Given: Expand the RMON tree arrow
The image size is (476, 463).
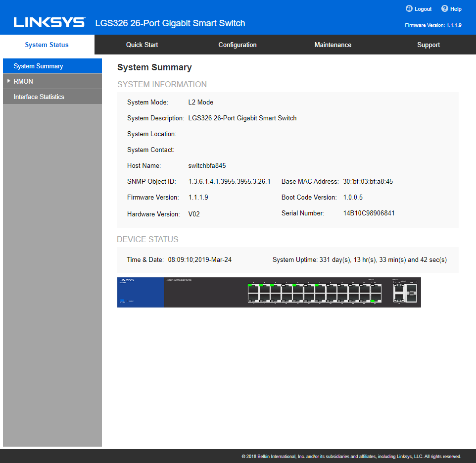Looking at the screenshot, I should tap(8, 81).
